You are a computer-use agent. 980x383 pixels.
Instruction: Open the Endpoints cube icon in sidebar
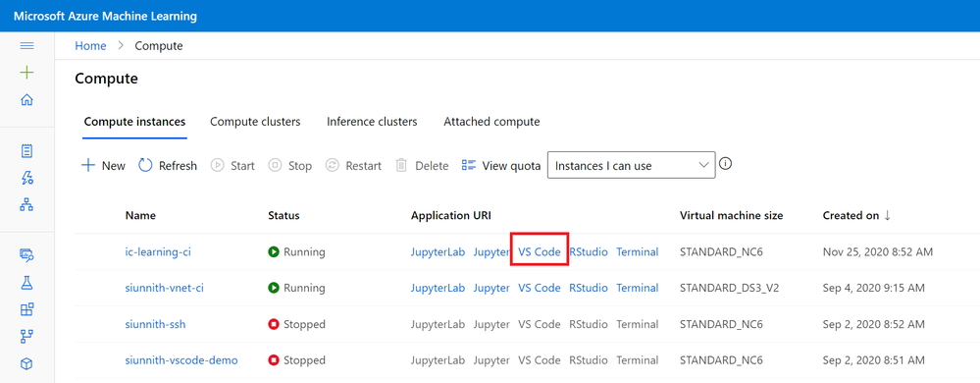[x=26, y=363]
